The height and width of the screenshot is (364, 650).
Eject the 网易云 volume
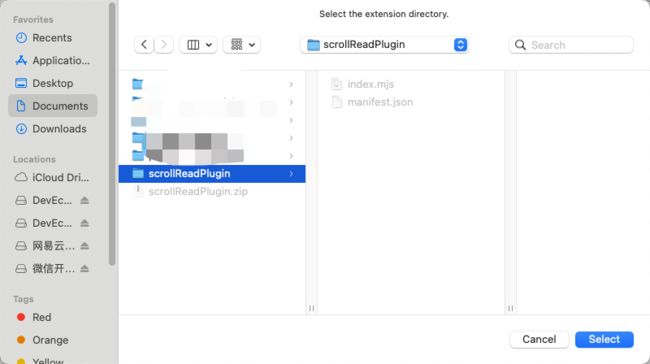click(85, 246)
